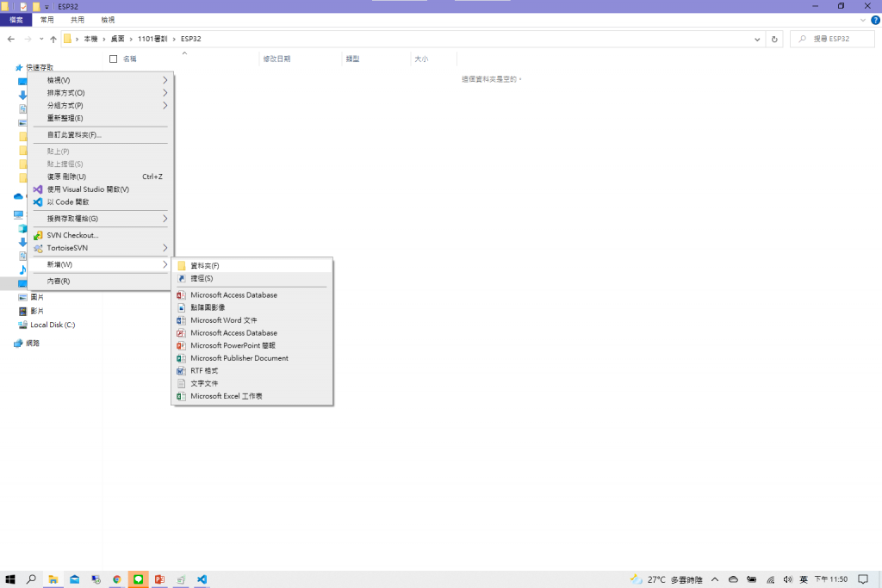Go to 桌面 in breadcrumb
Screen dimensions: 882x588
click(117, 39)
